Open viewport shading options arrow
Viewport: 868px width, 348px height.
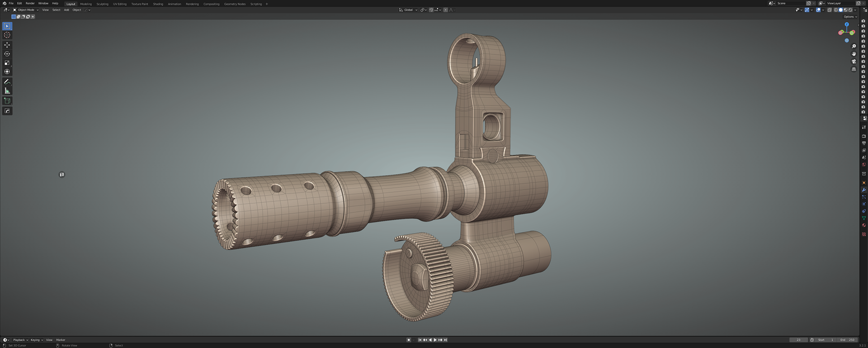tap(855, 10)
